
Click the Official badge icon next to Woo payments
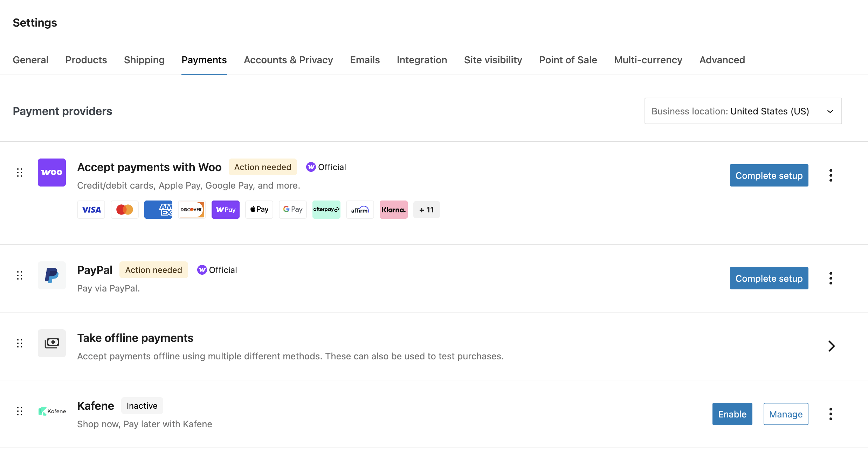coord(311,167)
